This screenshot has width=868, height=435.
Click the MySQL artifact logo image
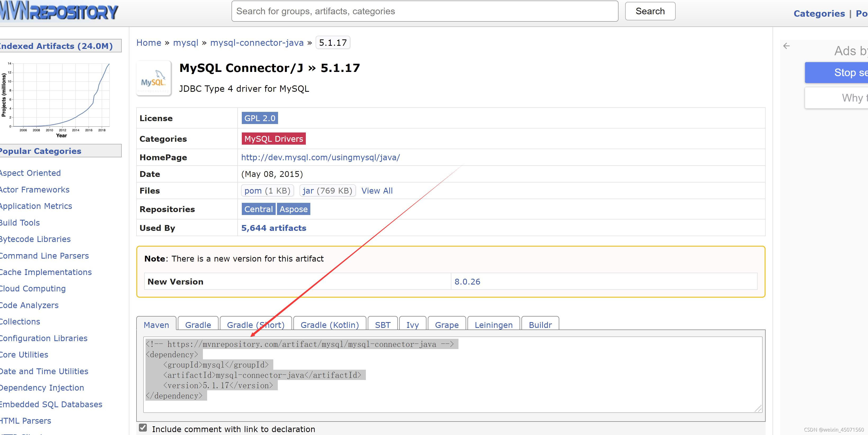pos(154,79)
